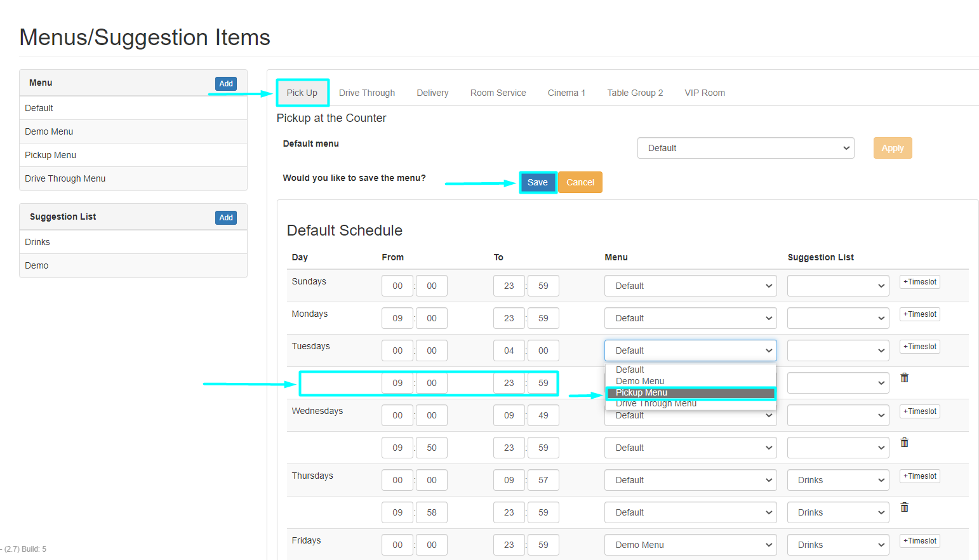This screenshot has width=979, height=560.
Task: Switch to Room Service tab
Action: (498, 93)
